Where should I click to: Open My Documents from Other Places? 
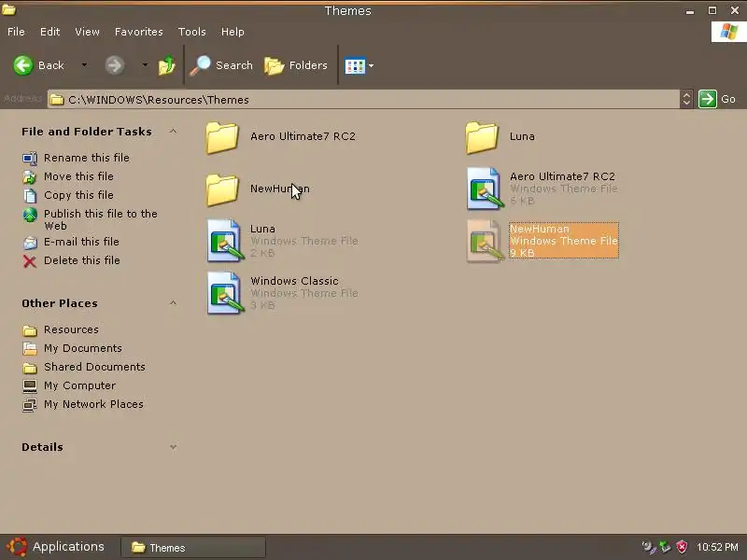(83, 348)
